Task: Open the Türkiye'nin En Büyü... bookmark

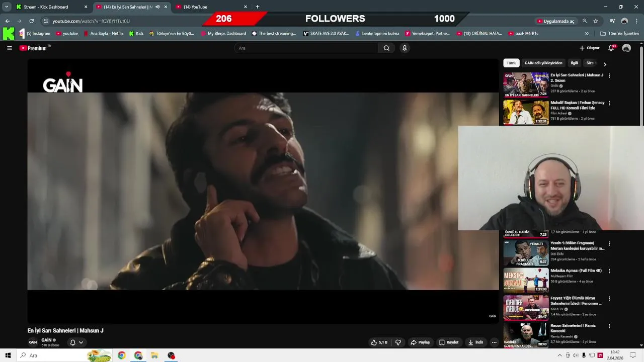Action: pyautogui.click(x=171, y=34)
